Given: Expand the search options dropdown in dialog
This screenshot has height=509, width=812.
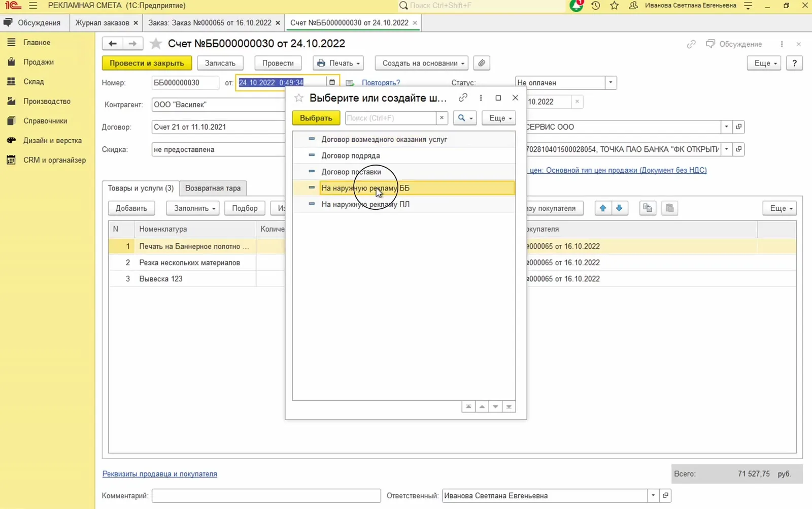Looking at the screenshot, I should point(465,118).
